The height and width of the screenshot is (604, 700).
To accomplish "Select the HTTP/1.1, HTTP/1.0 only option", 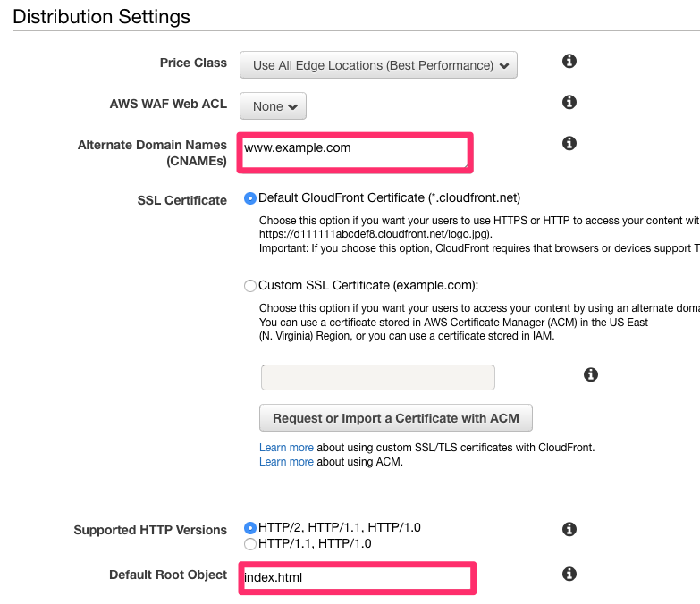I will coord(250,543).
